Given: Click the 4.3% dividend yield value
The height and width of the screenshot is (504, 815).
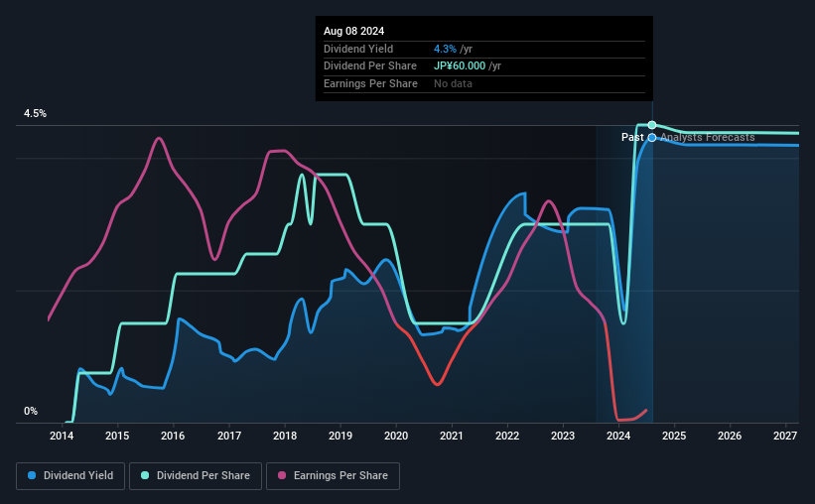Looking at the screenshot, I should point(445,49).
